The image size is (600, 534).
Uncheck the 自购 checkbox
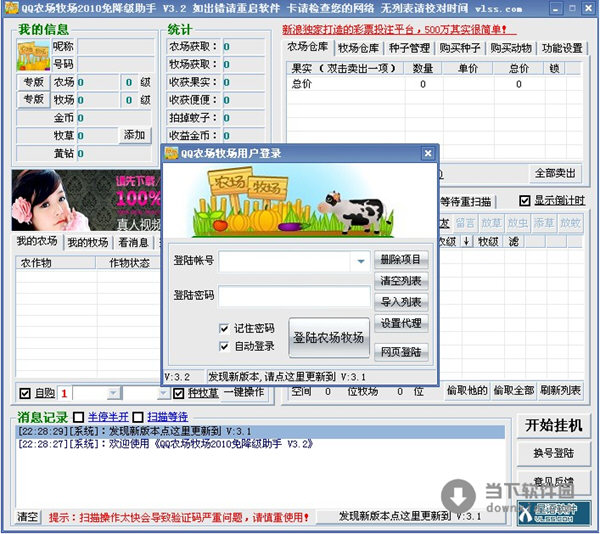(x=25, y=393)
